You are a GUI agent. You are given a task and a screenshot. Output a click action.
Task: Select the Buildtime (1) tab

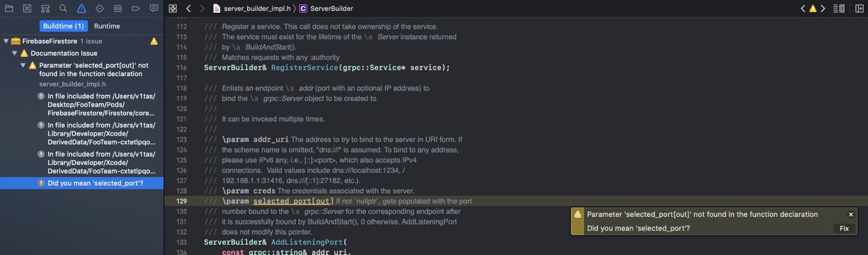pos(64,26)
